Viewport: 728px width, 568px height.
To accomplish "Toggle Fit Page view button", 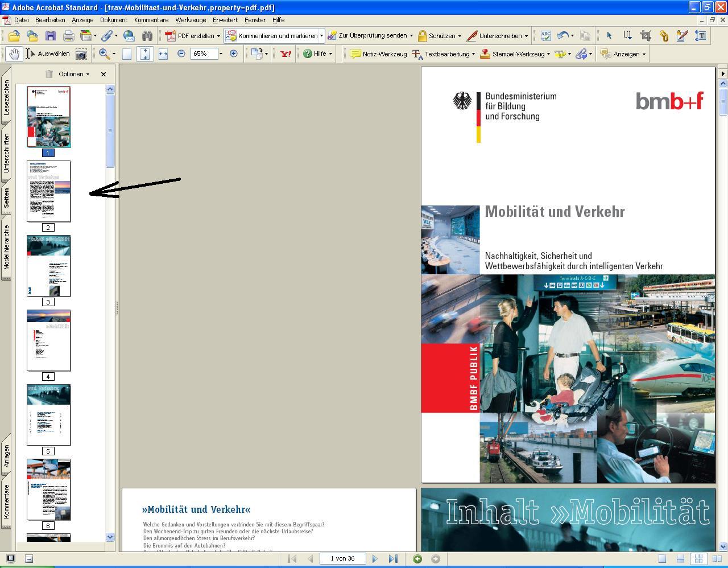I will coord(145,54).
